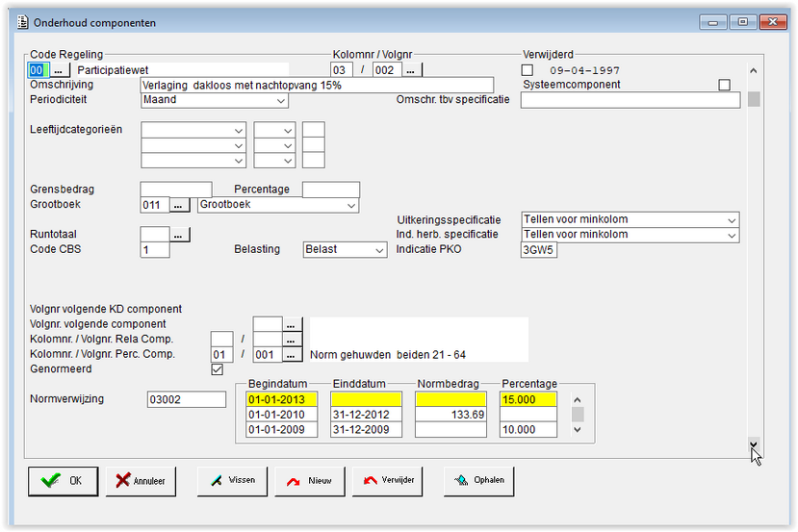This screenshot has width=798, height=532.
Task: Click the Omschrijving text field
Action: (317, 85)
